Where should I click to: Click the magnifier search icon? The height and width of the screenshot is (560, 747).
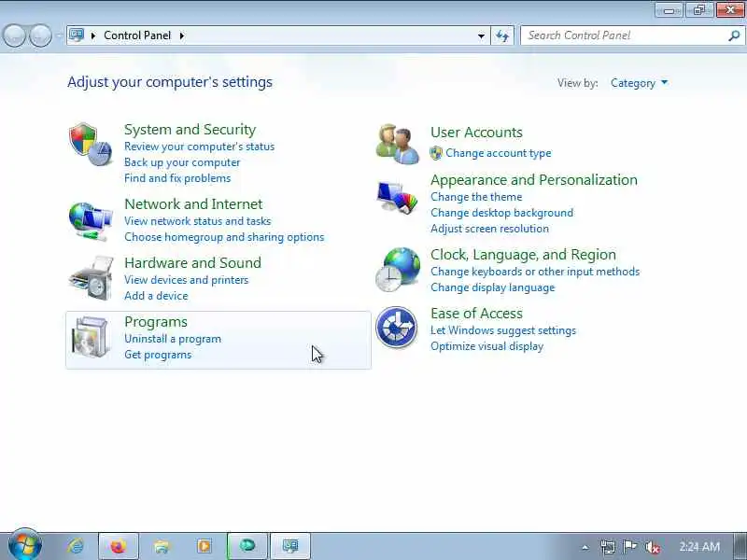[734, 35]
